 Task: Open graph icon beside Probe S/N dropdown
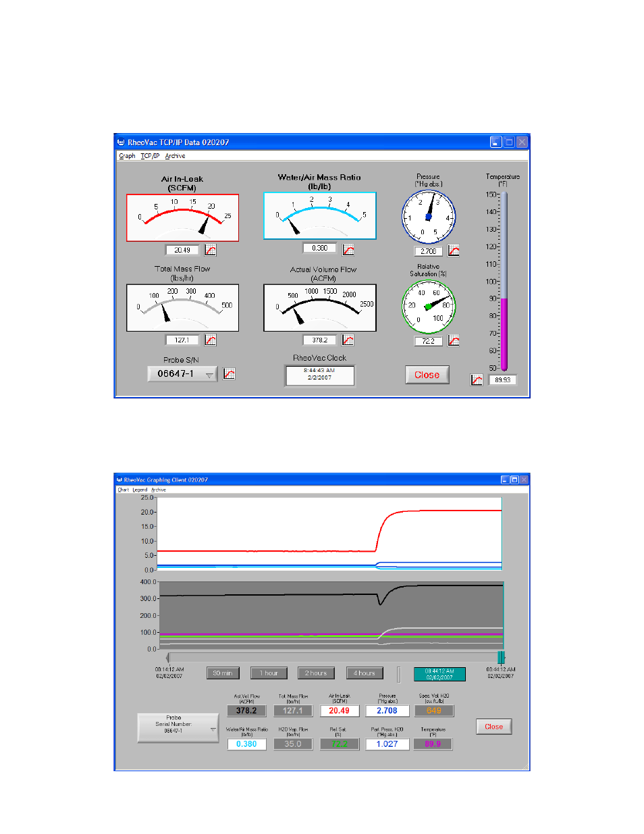pos(230,373)
